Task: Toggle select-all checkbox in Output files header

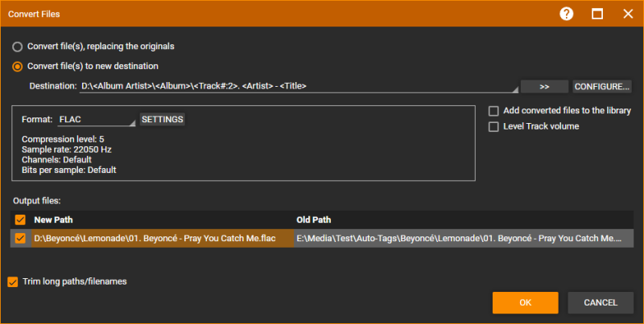Action: tap(20, 219)
